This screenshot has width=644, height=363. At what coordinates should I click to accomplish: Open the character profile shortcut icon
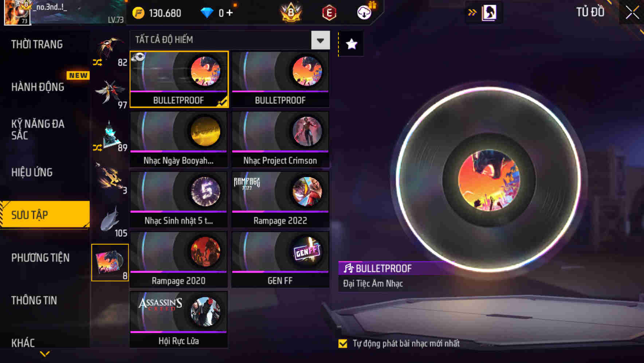pos(489,12)
